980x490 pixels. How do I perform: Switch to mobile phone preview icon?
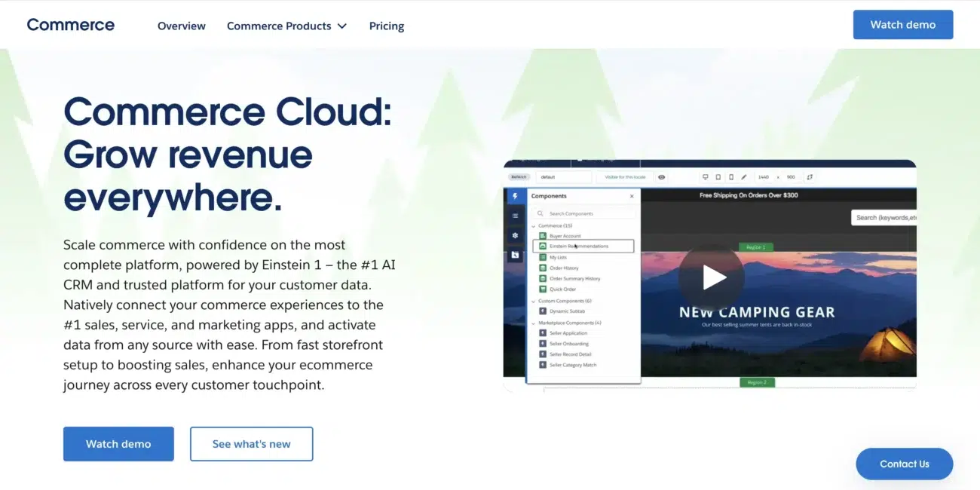pos(730,176)
